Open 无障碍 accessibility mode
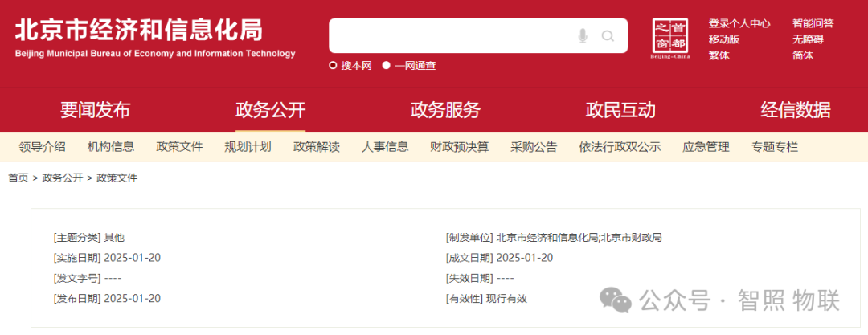Viewport: 868px width, 335px height. pyautogui.click(x=808, y=39)
